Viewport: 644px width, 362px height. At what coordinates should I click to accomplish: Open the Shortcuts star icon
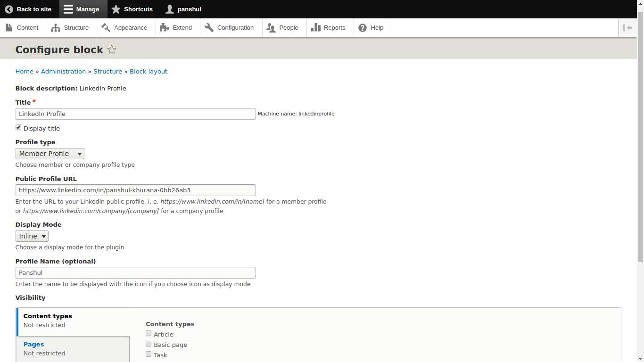tap(116, 9)
